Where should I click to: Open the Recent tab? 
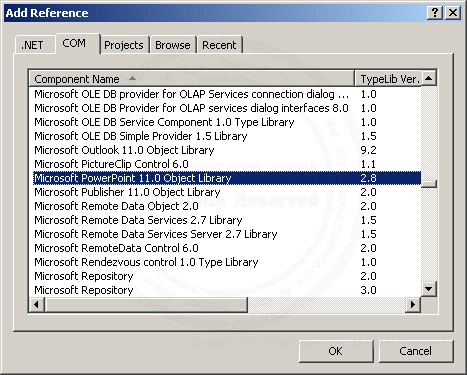tap(219, 45)
